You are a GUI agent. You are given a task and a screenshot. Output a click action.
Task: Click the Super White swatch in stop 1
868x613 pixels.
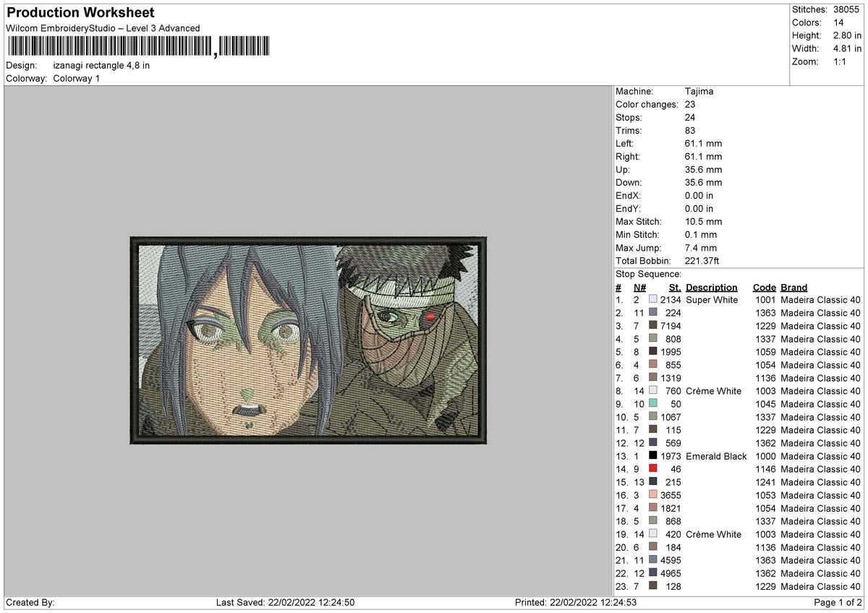coord(653,300)
